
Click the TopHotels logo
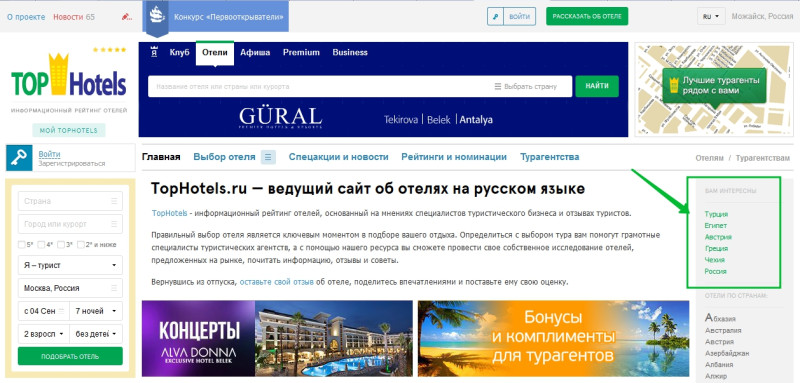(69, 75)
